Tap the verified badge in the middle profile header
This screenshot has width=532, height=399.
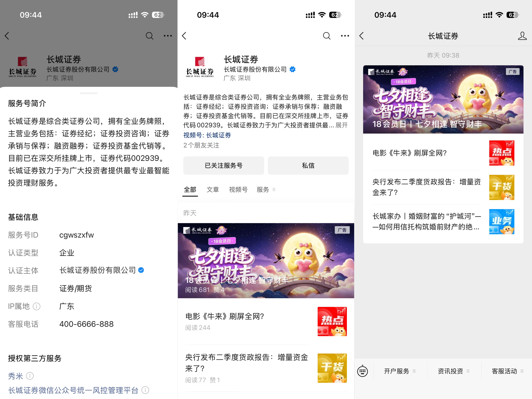point(292,69)
